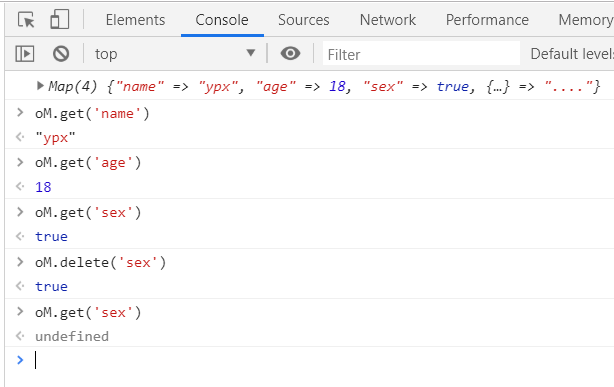Open the top context dropdown

click(175, 54)
